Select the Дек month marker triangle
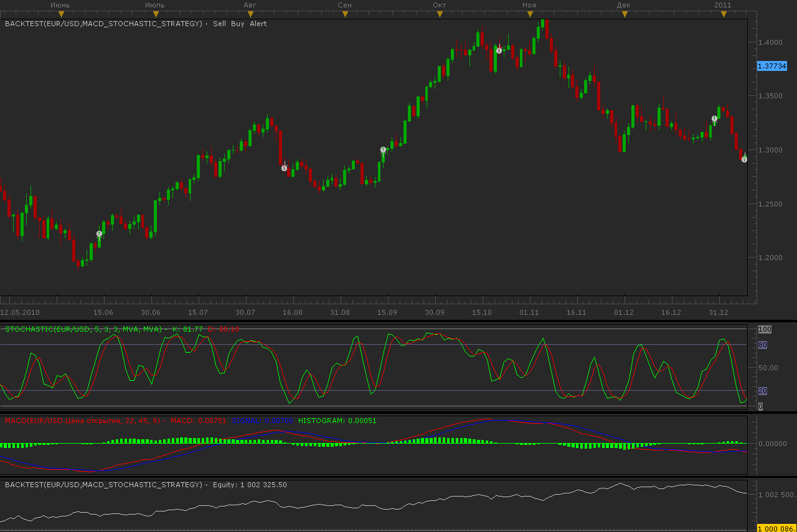797x532 pixels. coord(624,14)
